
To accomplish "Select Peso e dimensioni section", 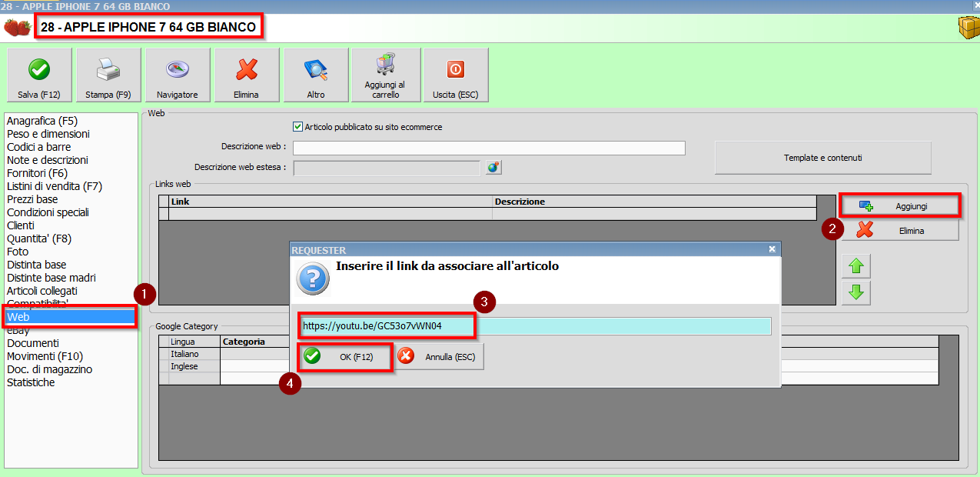I will click(x=48, y=134).
